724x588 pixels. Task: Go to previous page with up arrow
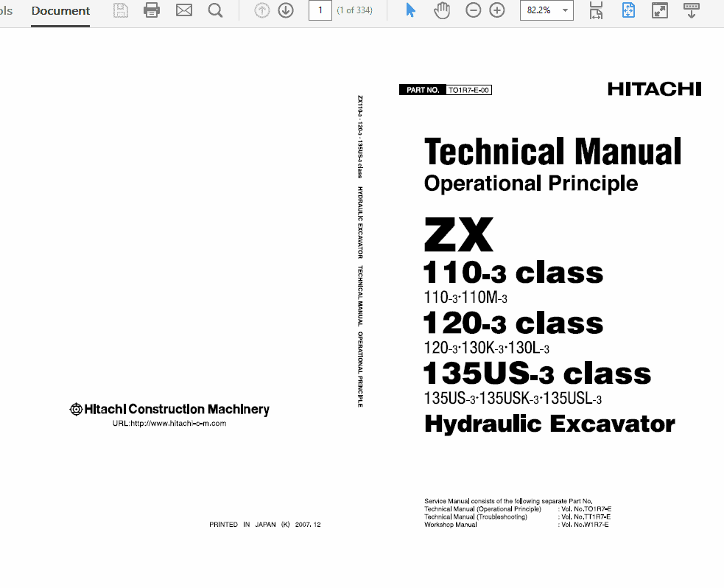pyautogui.click(x=261, y=11)
